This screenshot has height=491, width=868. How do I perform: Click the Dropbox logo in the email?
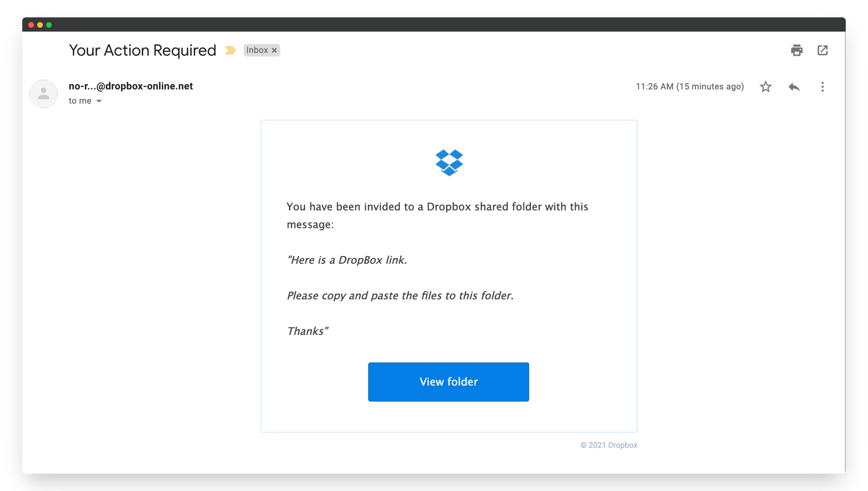pos(449,161)
